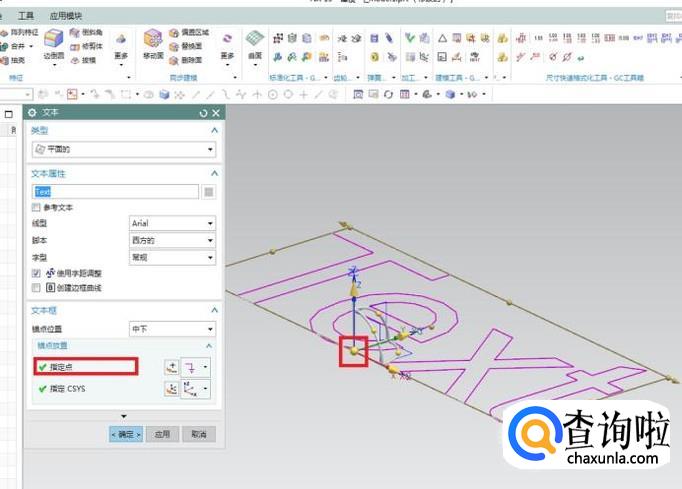Select the 移动面 (Move Face) tool
The image size is (682, 489).
[153, 41]
